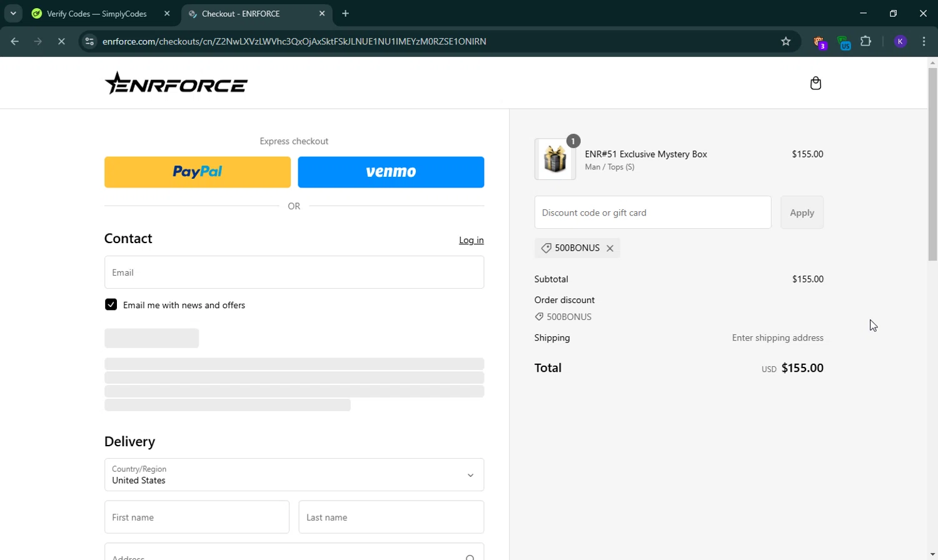The height and width of the screenshot is (560, 938).
Task: Pay with the PayPal express button
Action: [x=198, y=172]
